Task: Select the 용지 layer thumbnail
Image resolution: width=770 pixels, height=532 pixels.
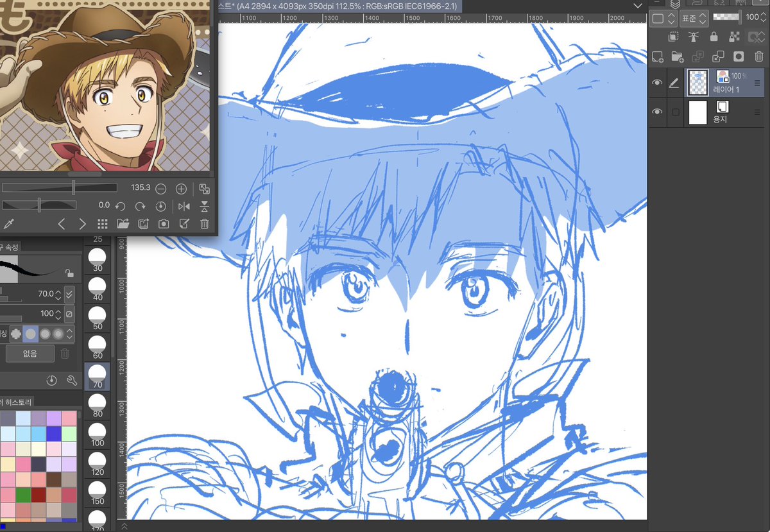Action: coord(697,112)
